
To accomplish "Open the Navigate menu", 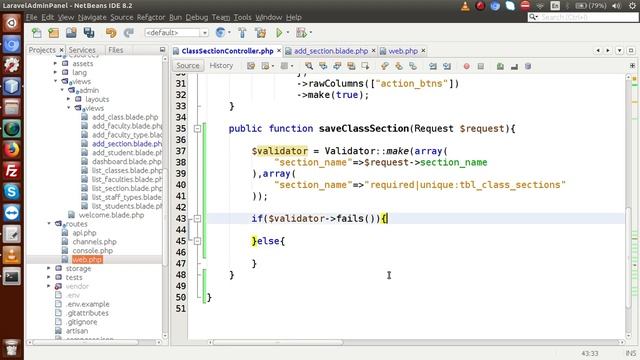I will click(x=92, y=17).
